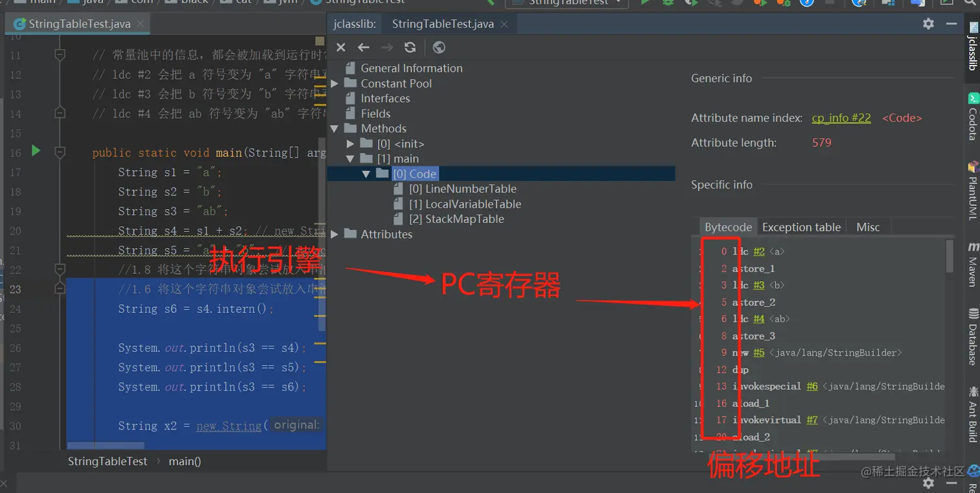
Task: Open the StringTableTest run configuration dropdown
Action: tap(567, 3)
